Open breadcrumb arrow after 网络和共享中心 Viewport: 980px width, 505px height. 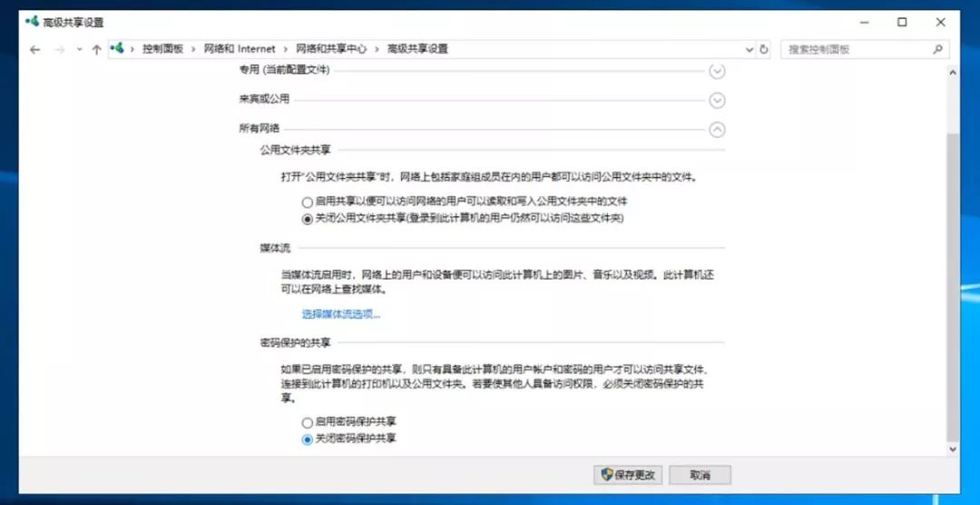pyautogui.click(x=377, y=49)
